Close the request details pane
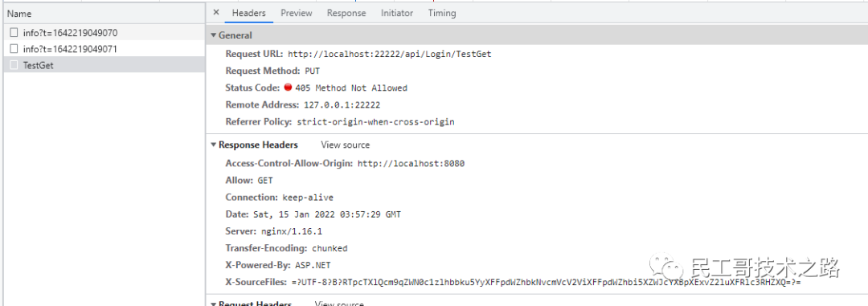 click(x=216, y=13)
